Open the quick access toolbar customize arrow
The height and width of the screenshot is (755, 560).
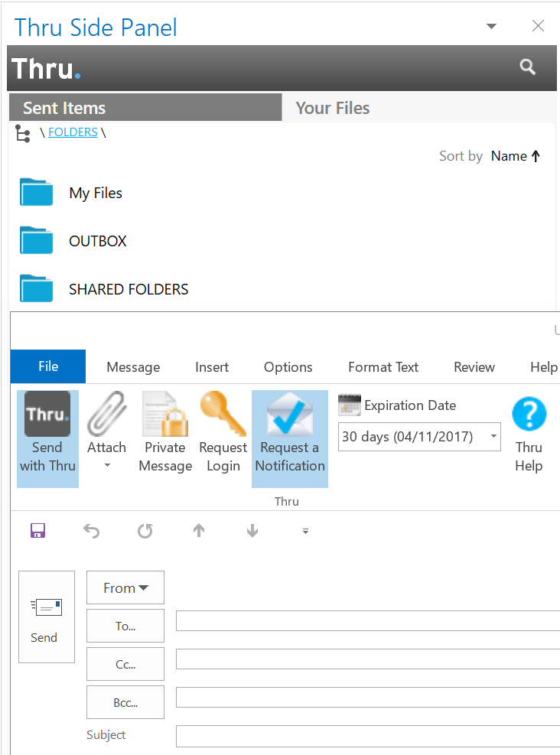pos(305,531)
